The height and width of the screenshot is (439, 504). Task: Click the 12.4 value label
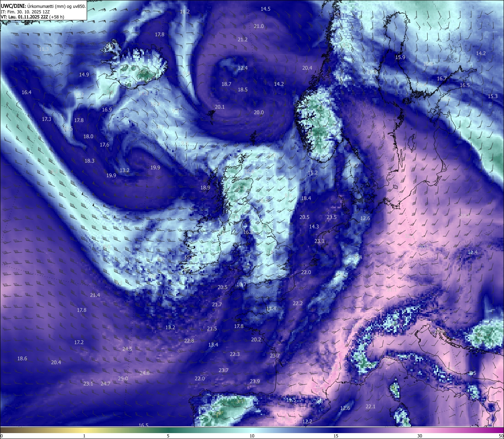point(243,68)
